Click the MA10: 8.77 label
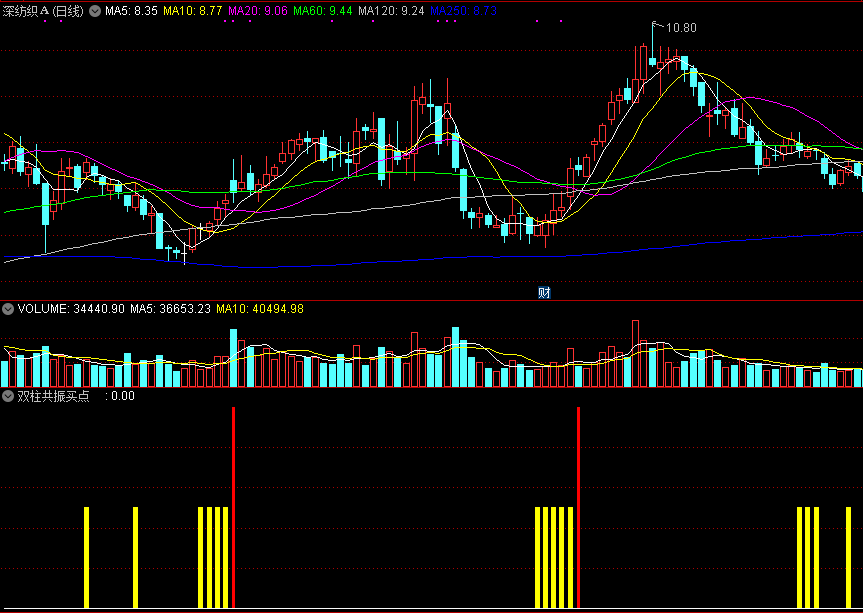The width and height of the screenshot is (863, 613). (193, 11)
